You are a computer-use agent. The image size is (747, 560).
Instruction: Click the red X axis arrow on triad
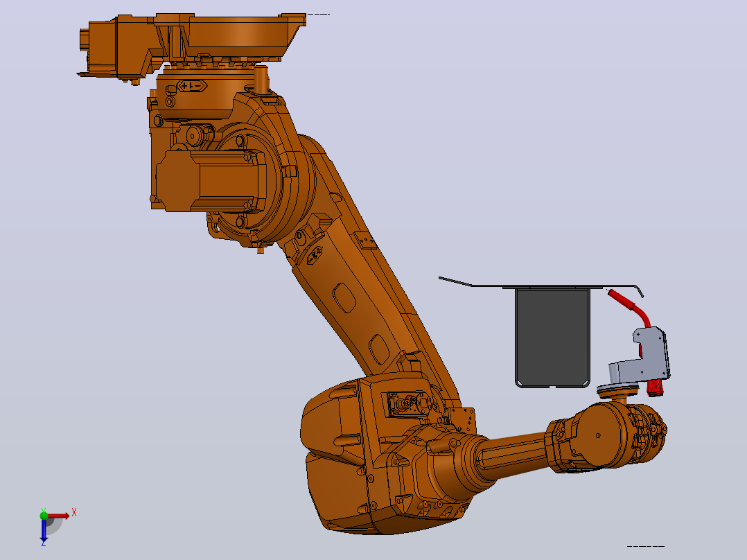click(59, 516)
